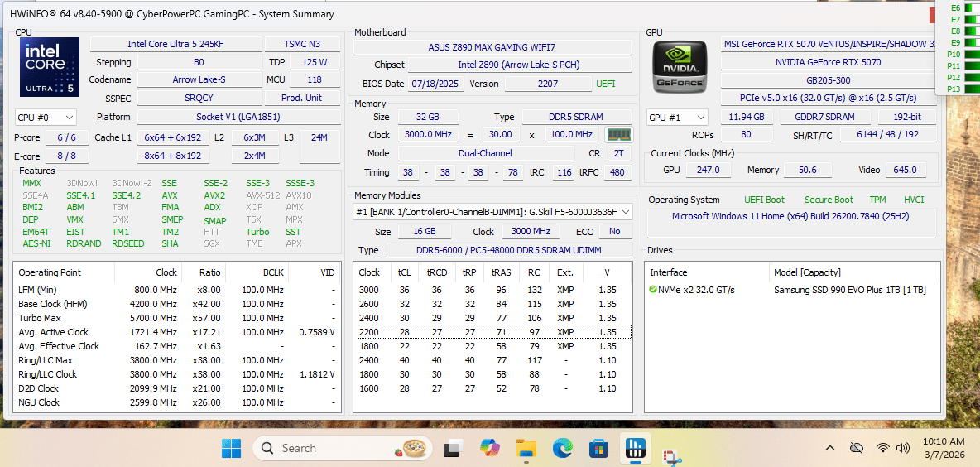Image resolution: width=980 pixels, height=467 pixels.
Task: Click the cloud sync-off tray icon
Action: 857,448
